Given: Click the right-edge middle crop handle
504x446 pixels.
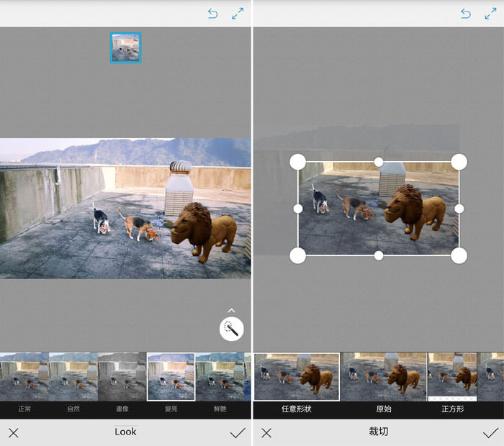Looking at the screenshot, I should (x=459, y=209).
